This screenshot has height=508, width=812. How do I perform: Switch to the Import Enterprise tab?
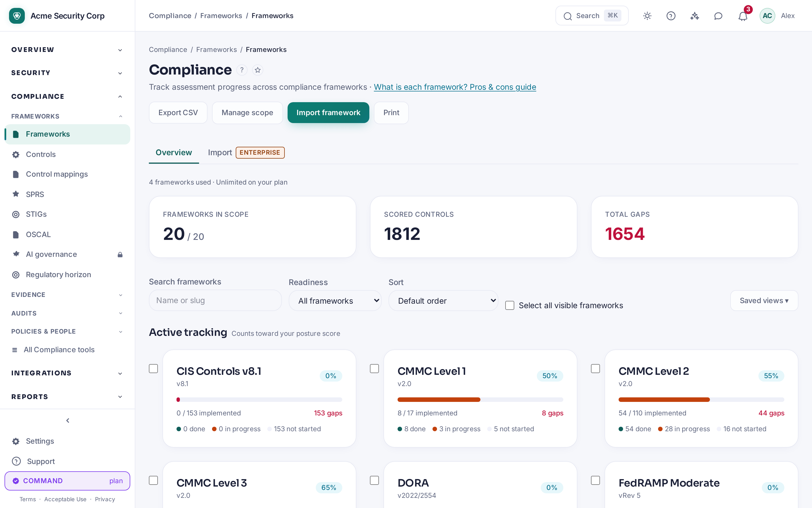tap(246, 152)
